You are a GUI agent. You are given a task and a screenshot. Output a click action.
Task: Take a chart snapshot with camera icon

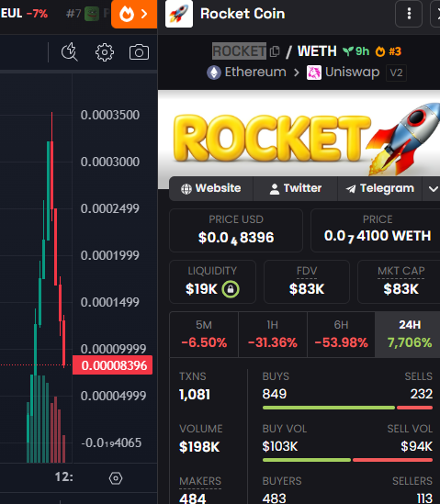(x=139, y=52)
